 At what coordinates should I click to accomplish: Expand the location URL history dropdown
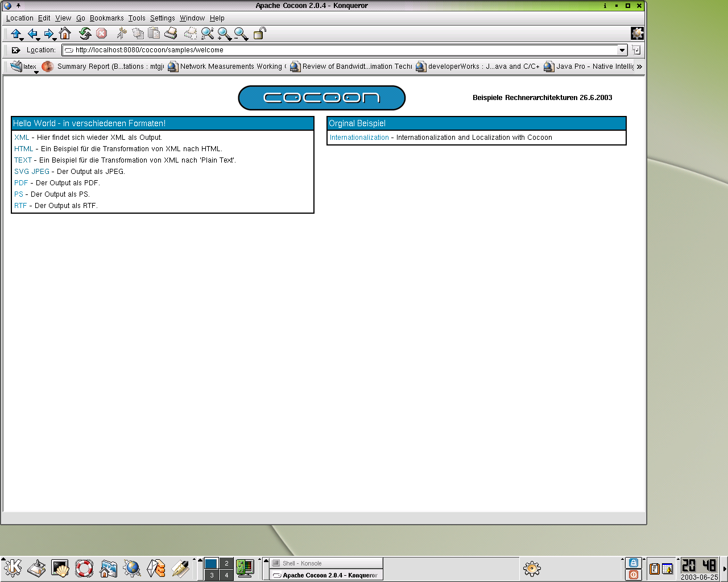click(x=622, y=50)
